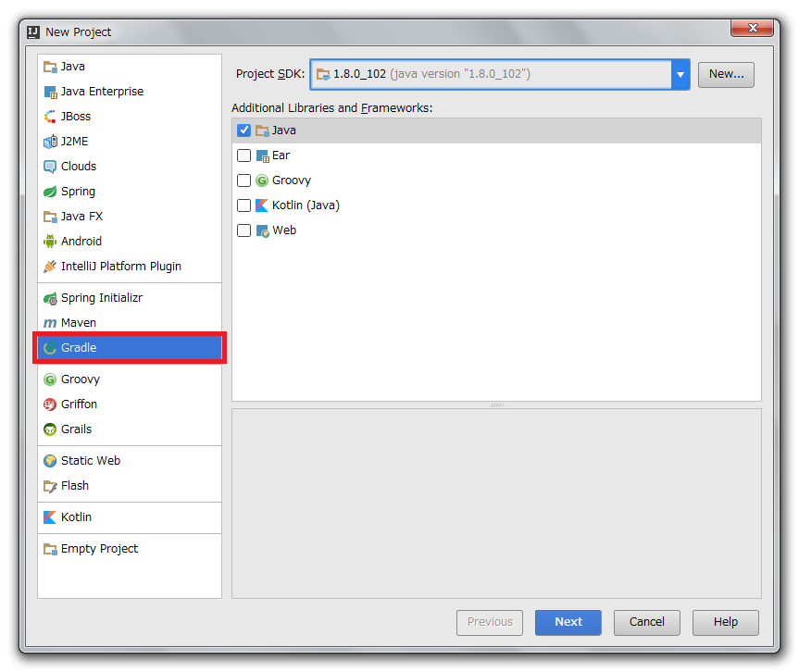Select the Static Web globe icon
Image resolution: width=799 pixels, height=672 pixels.
tap(50, 461)
